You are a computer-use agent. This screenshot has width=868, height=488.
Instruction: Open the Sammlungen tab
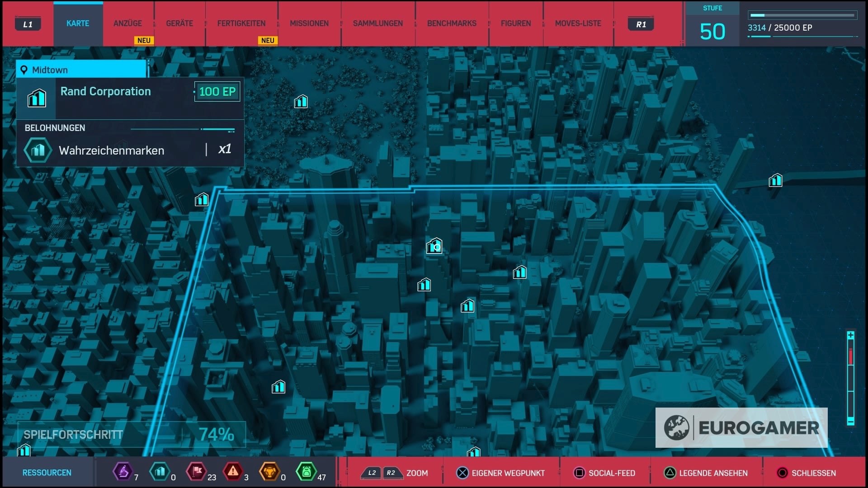(x=378, y=23)
